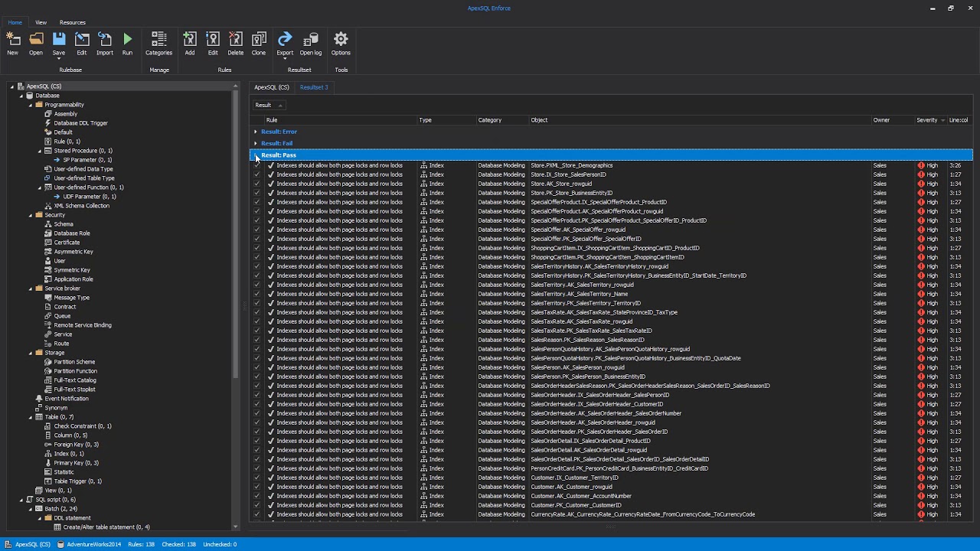
Task: Click the Assembly icon in the tree
Action: [48, 114]
